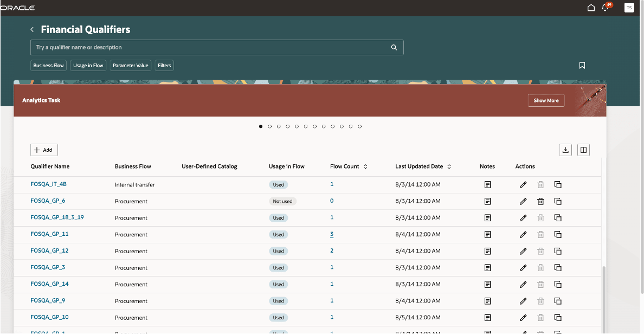Open notes for FOSQA_GP_12
The width and height of the screenshot is (644, 334).
pyautogui.click(x=487, y=251)
